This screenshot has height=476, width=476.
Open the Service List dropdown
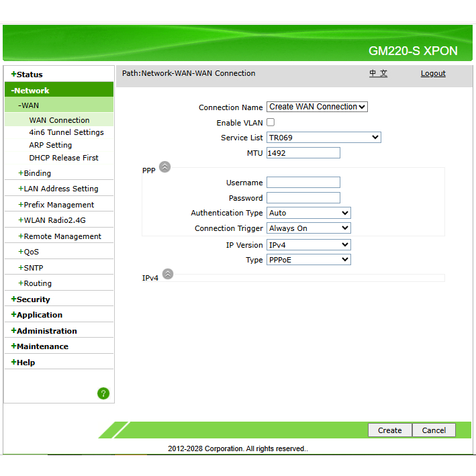[x=324, y=138]
